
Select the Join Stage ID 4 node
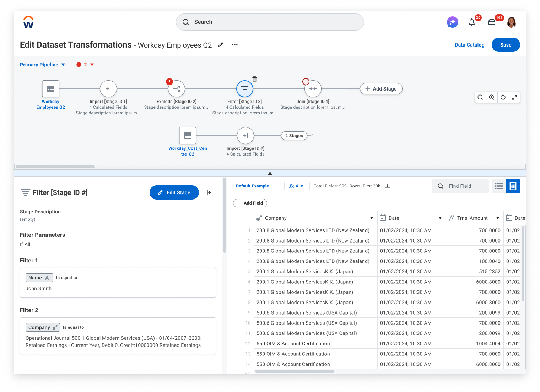[313, 89]
